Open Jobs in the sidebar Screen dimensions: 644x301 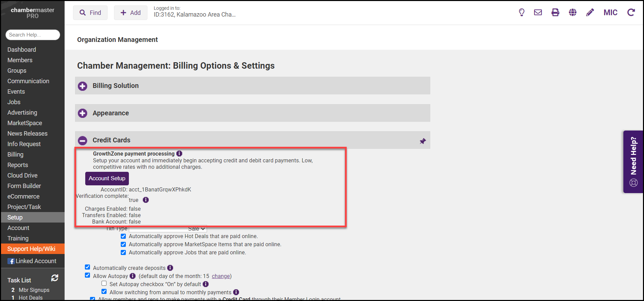point(14,102)
